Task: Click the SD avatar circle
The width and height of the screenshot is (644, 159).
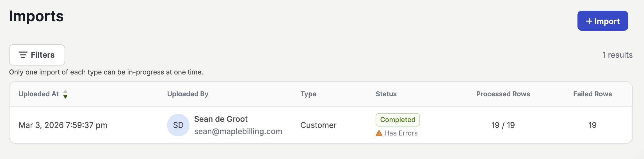Action: [x=178, y=125]
